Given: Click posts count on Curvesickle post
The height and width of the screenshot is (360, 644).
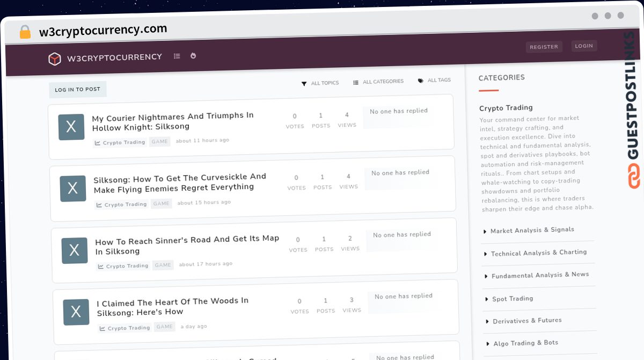Looking at the screenshot, I should [323, 182].
